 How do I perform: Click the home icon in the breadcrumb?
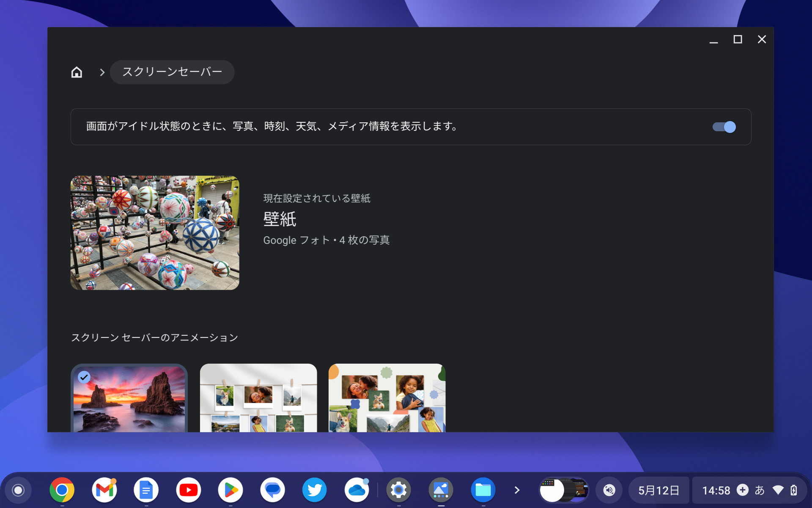[x=77, y=72]
